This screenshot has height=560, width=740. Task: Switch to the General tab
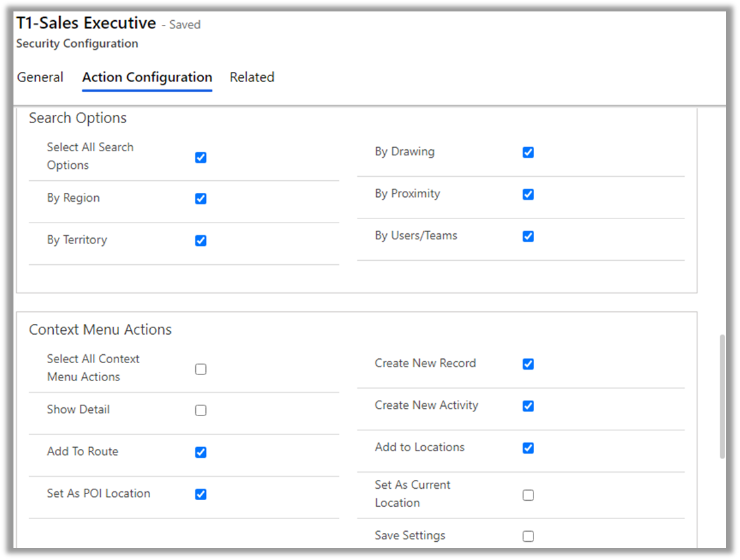[40, 77]
